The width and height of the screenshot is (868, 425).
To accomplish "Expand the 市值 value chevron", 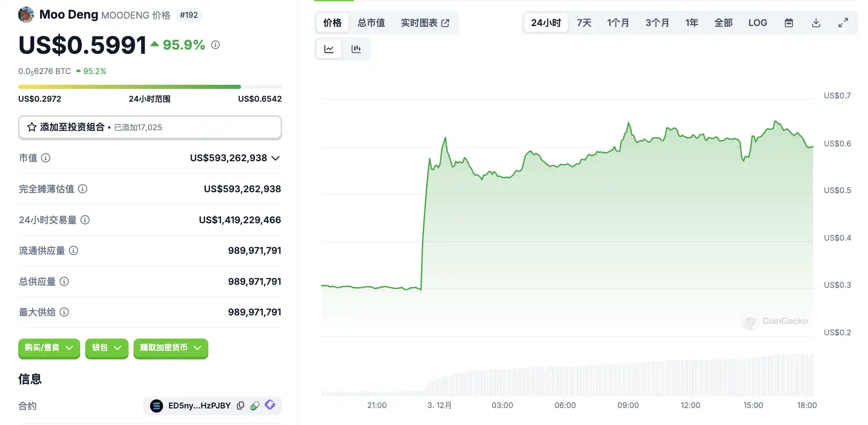I will [x=276, y=158].
